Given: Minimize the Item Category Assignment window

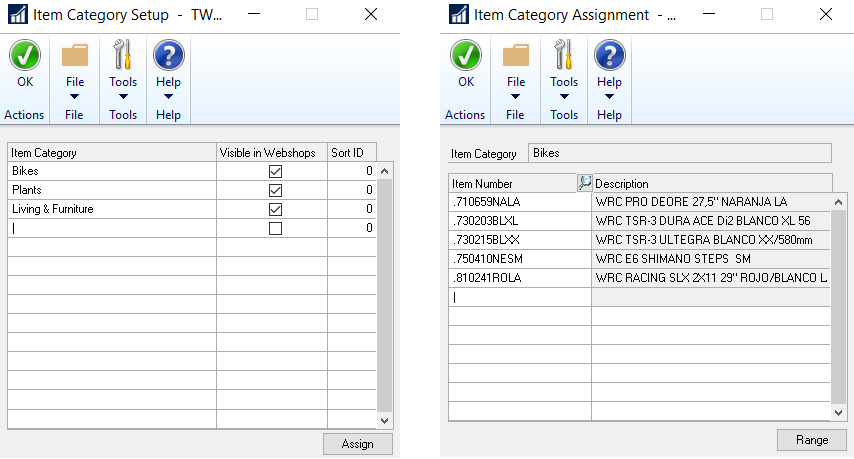Looking at the screenshot, I should pyautogui.click(x=709, y=14).
